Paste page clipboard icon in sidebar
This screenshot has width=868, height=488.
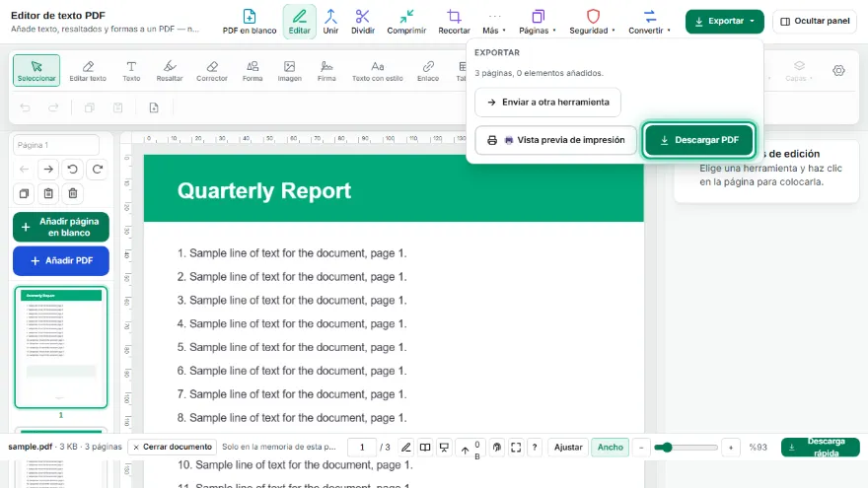point(48,193)
